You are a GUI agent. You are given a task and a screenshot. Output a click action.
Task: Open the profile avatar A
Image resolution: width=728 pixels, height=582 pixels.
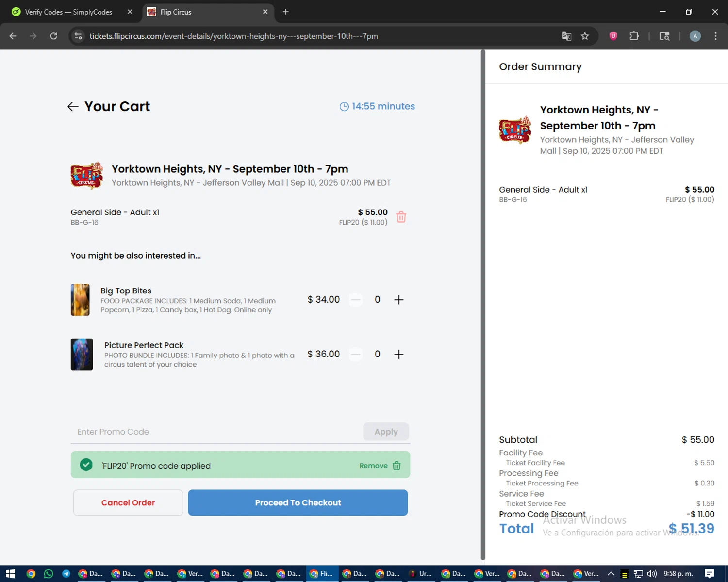click(x=695, y=36)
